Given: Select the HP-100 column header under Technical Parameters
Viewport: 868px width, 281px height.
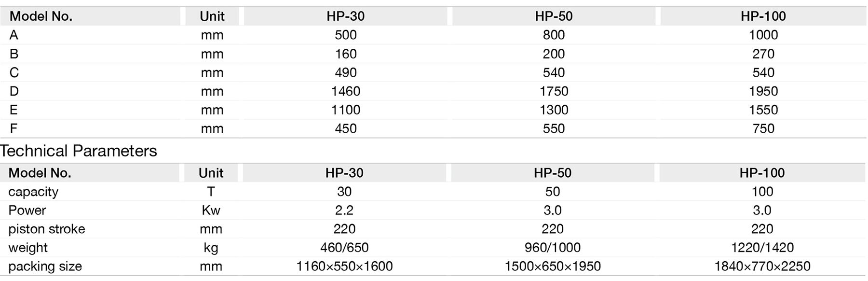Looking at the screenshot, I should point(762,173).
